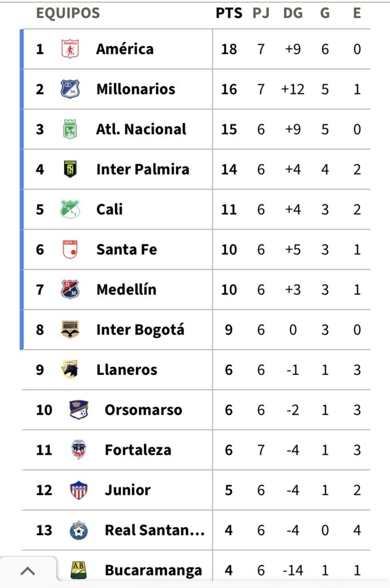Click the Medellín team crest icon

coord(70,289)
